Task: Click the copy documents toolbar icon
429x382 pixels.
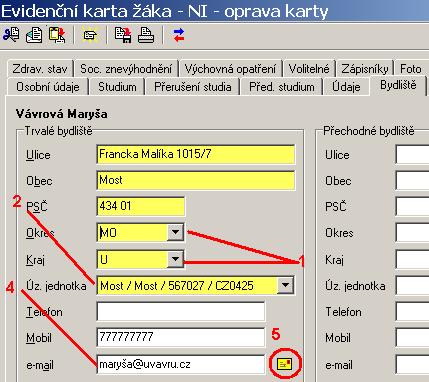Action: [x=34, y=35]
